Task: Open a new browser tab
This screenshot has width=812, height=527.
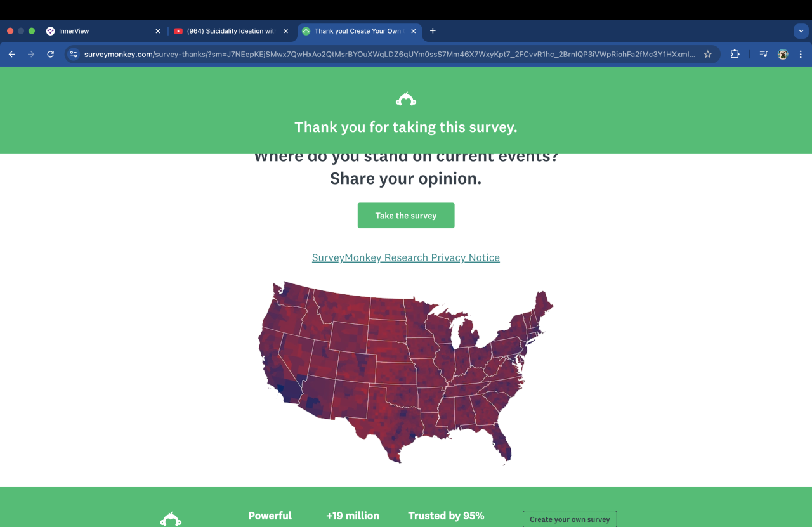Action: 433,30
